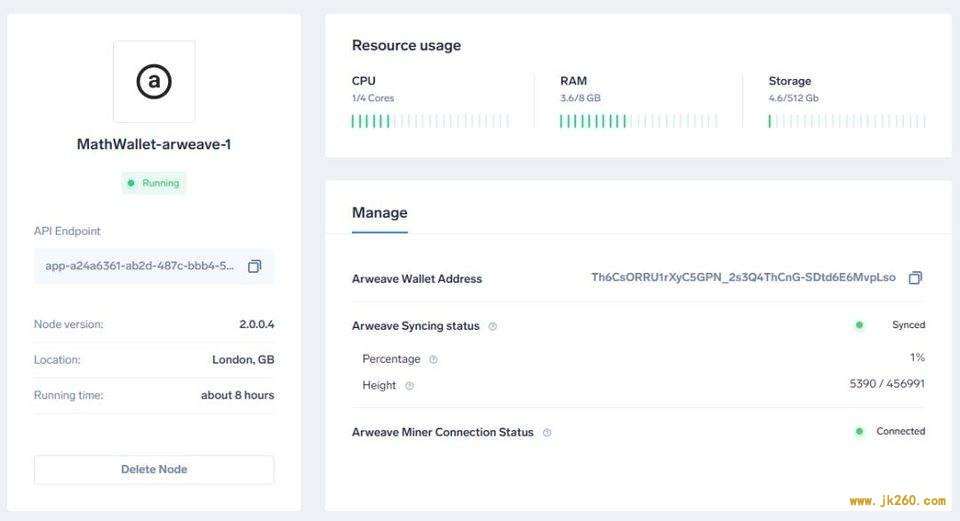Copy the API Endpoint URL

[x=254, y=266]
